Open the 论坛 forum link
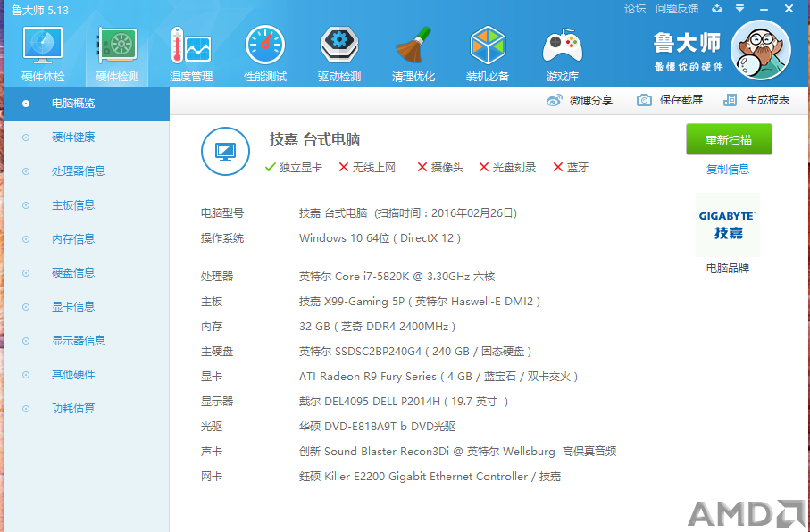 click(x=634, y=9)
